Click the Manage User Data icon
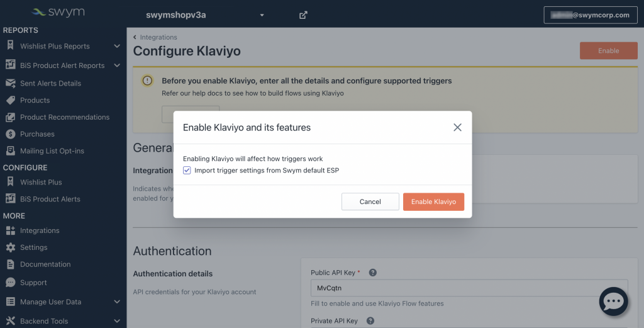 click(10, 302)
